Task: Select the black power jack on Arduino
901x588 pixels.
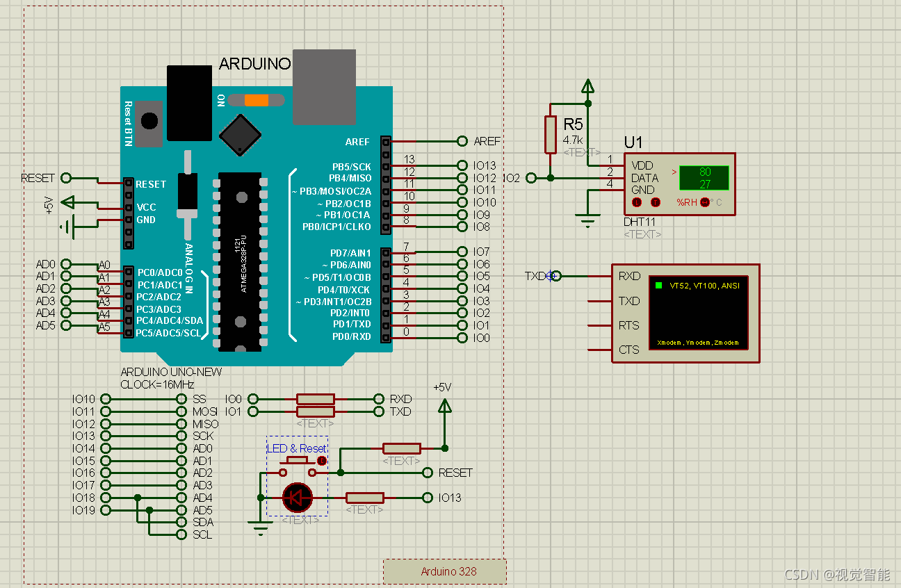Action: pyautogui.click(x=189, y=103)
